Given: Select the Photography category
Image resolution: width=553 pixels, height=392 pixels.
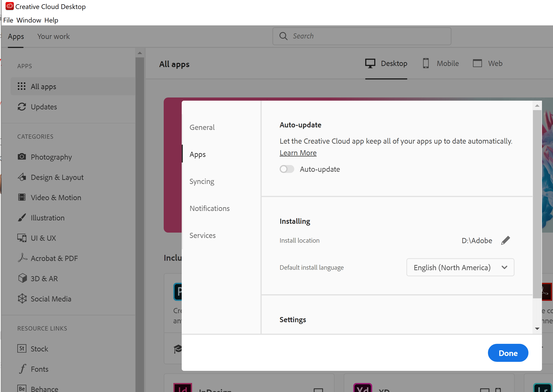Looking at the screenshot, I should (51, 157).
